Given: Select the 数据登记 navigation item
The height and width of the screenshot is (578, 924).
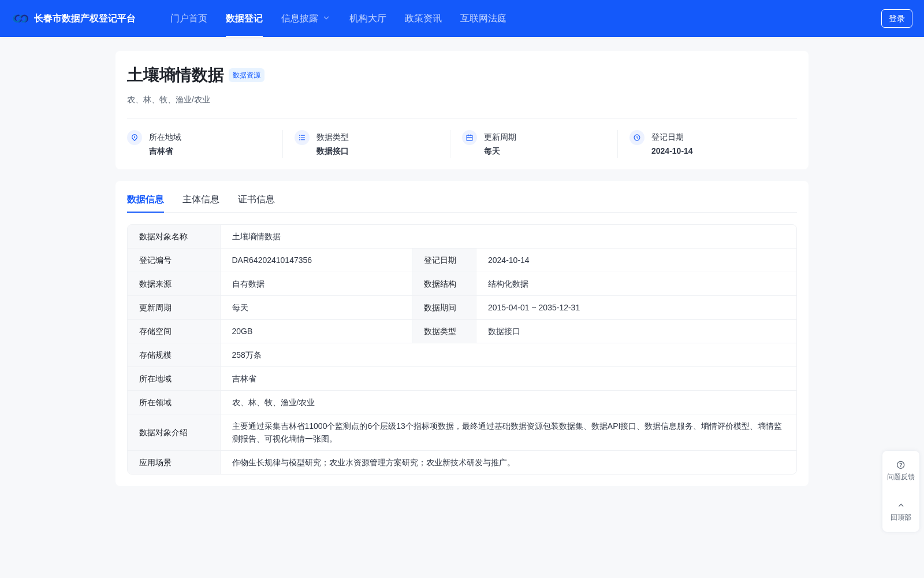Looking at the screenshot, I should [244, 18].
